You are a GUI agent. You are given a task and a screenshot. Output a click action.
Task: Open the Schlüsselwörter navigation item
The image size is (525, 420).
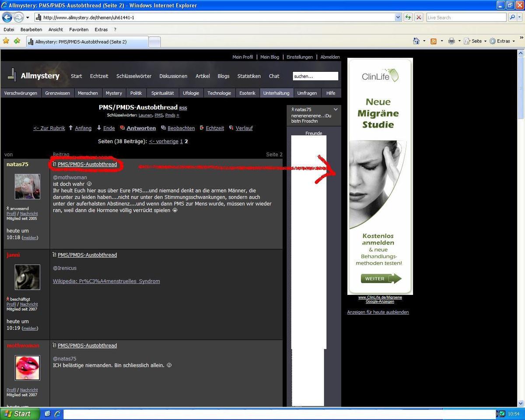click(134, 76)
